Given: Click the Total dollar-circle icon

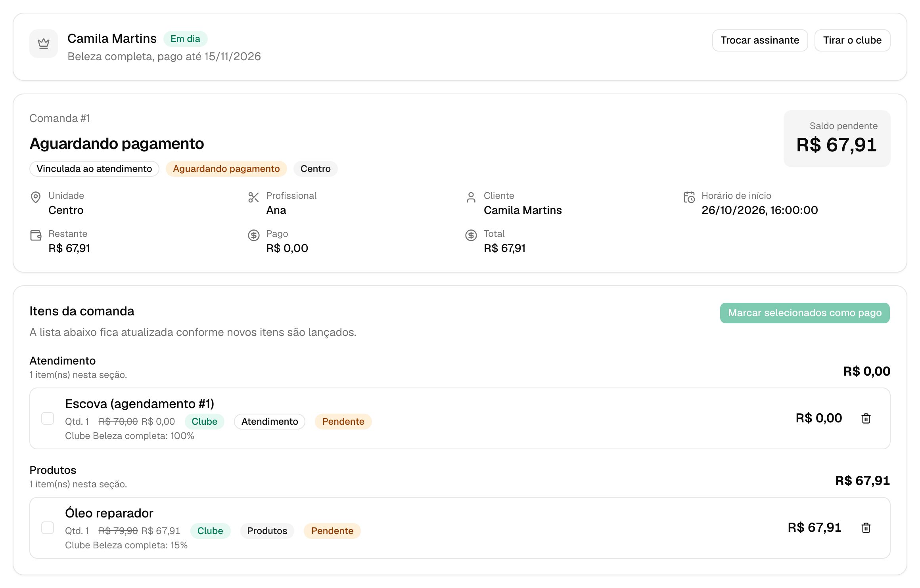Looking at the screenshot, I should [x=471, y=235].
